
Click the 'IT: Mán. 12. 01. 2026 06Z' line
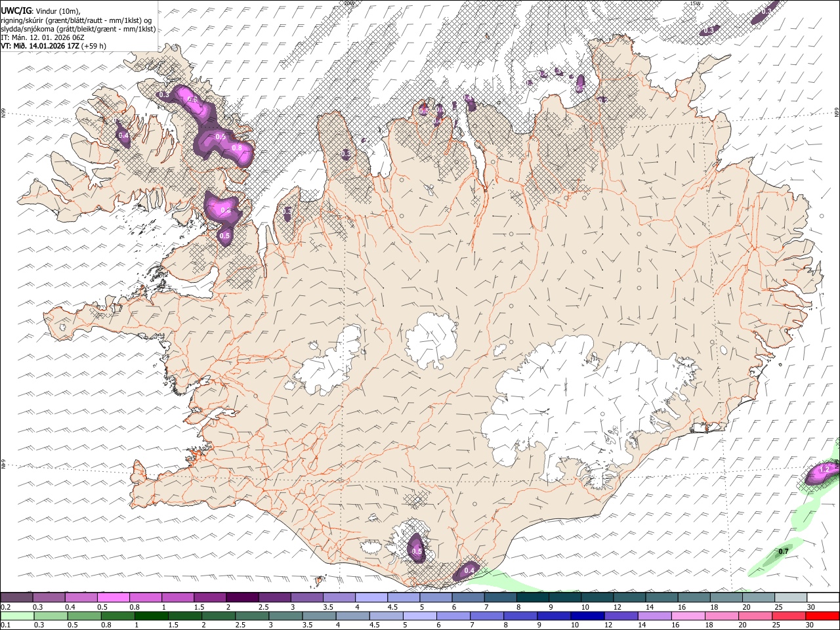coord(41,37)
